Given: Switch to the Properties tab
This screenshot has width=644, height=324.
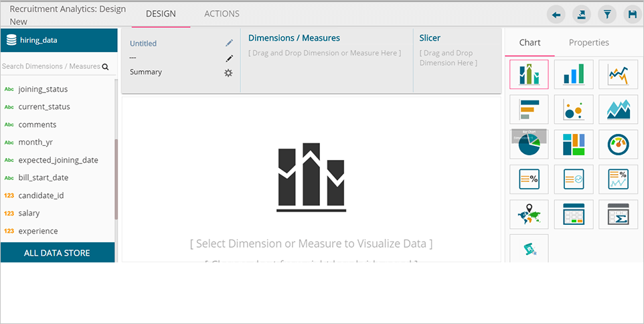Looking at the screenshot, I should 588,42.
